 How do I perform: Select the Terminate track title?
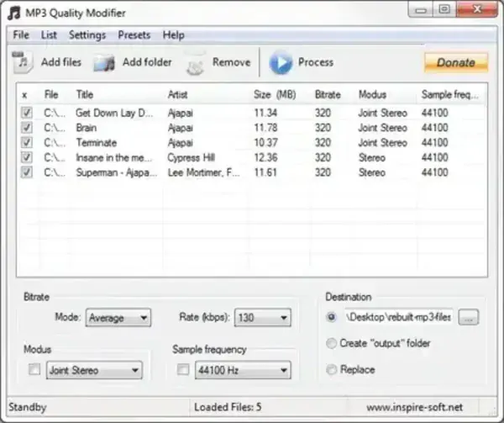[97, 142]
